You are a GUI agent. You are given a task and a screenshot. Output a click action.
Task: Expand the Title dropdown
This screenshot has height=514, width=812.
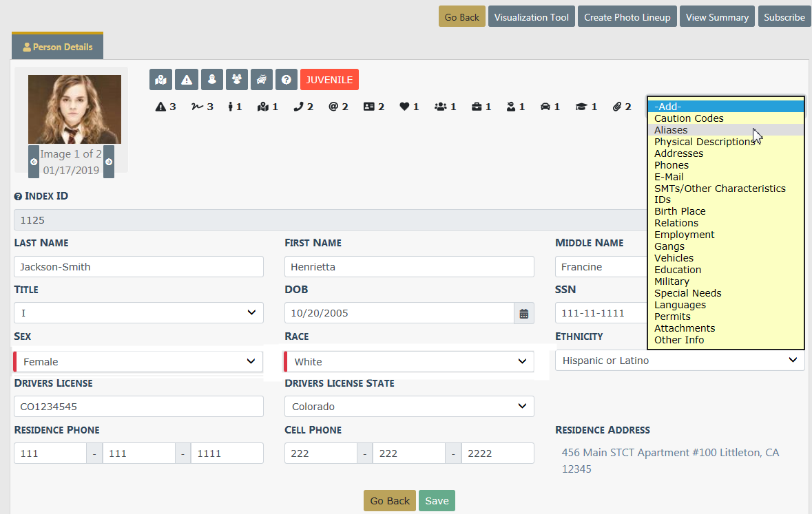click(x=138, y=313)
